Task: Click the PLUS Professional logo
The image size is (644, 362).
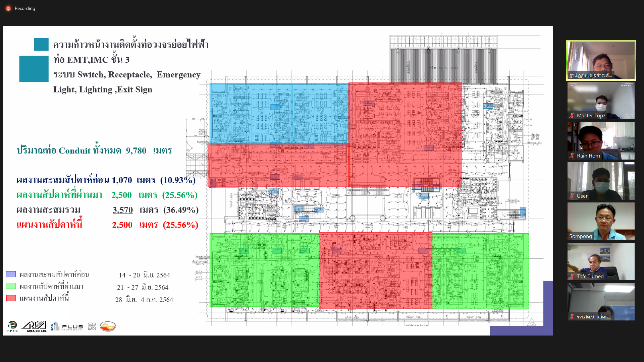Action: coord(67,326)
